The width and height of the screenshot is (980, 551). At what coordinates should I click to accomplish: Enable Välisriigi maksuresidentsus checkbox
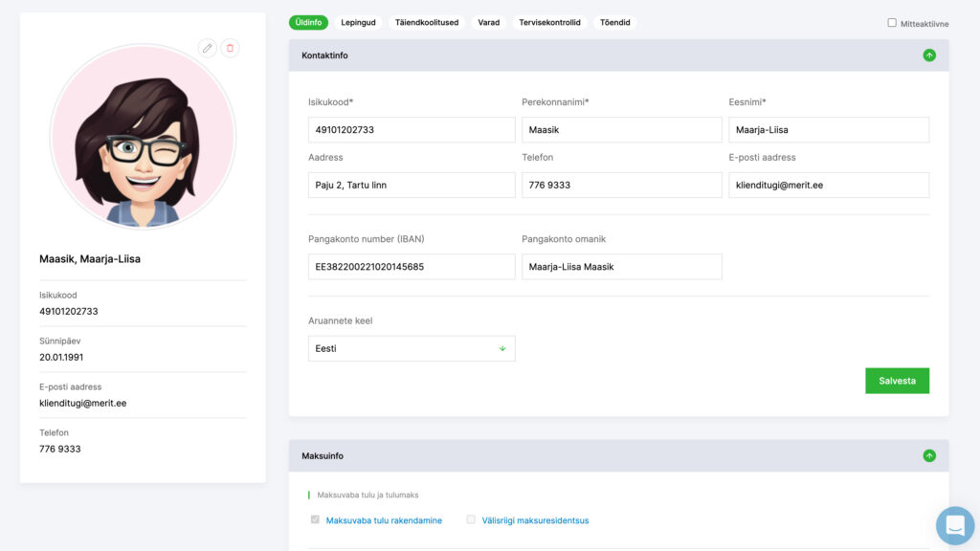coord(471,519)
